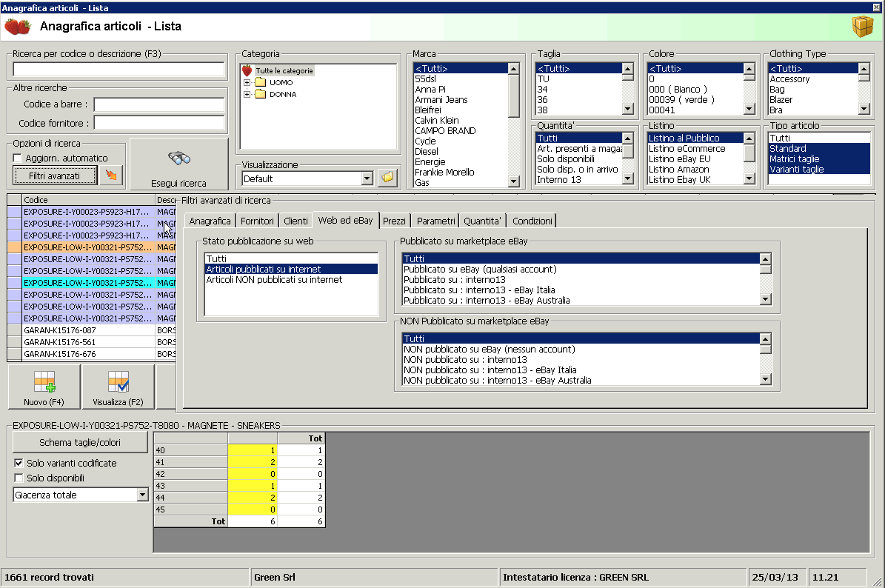Tick the Solo disponibili checkbox
Viewport: 885px width, 588px height.
19,478
